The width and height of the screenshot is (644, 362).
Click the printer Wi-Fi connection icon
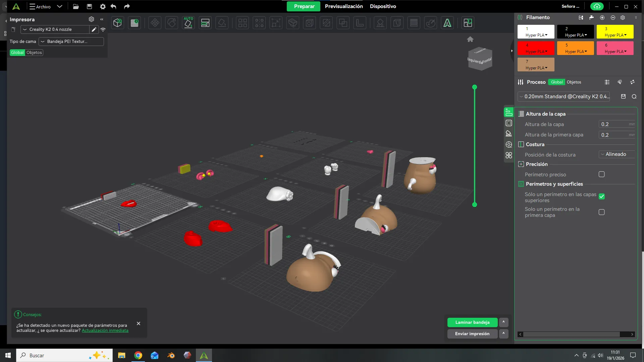[103, 29]
